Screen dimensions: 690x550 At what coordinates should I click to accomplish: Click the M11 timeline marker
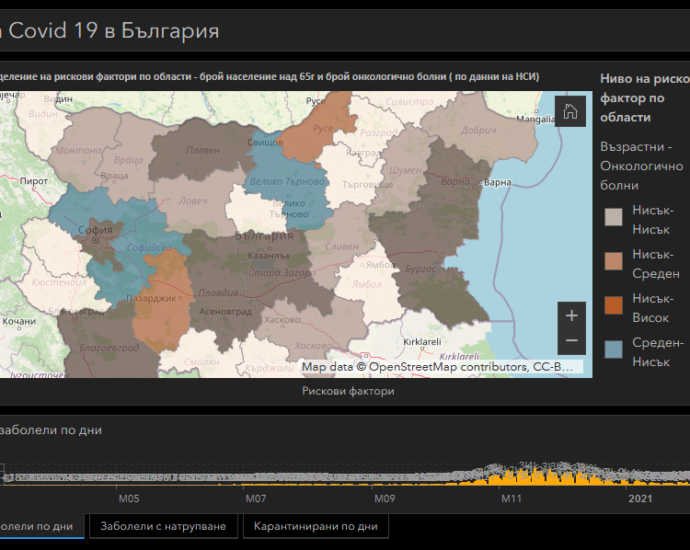511,499
